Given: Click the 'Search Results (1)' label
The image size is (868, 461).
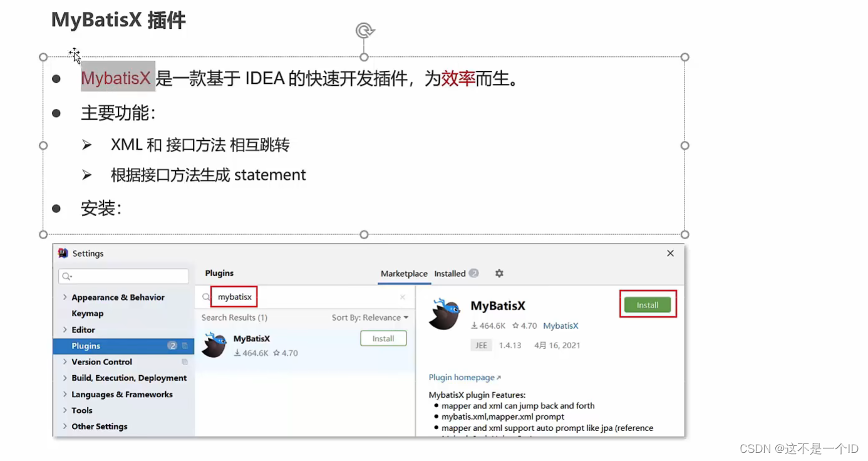Looking at the screenshot, I should pos(234,318).
